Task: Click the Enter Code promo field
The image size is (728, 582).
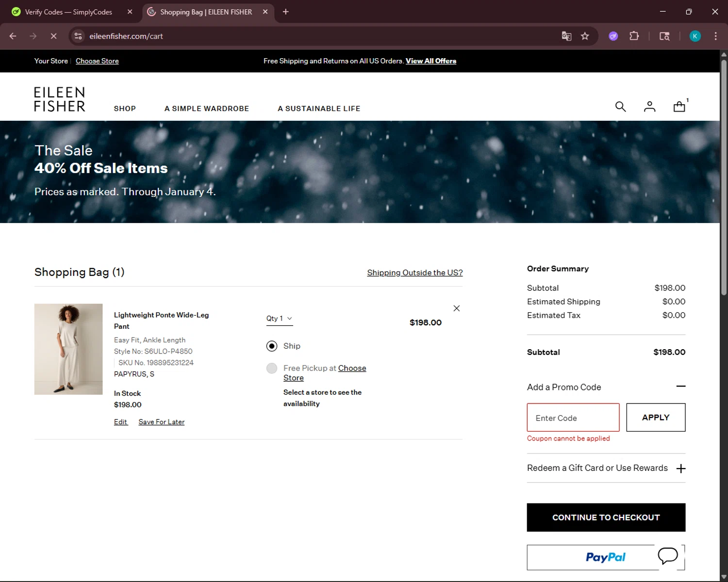Action: pyautogui.click(x=573, y=418)
